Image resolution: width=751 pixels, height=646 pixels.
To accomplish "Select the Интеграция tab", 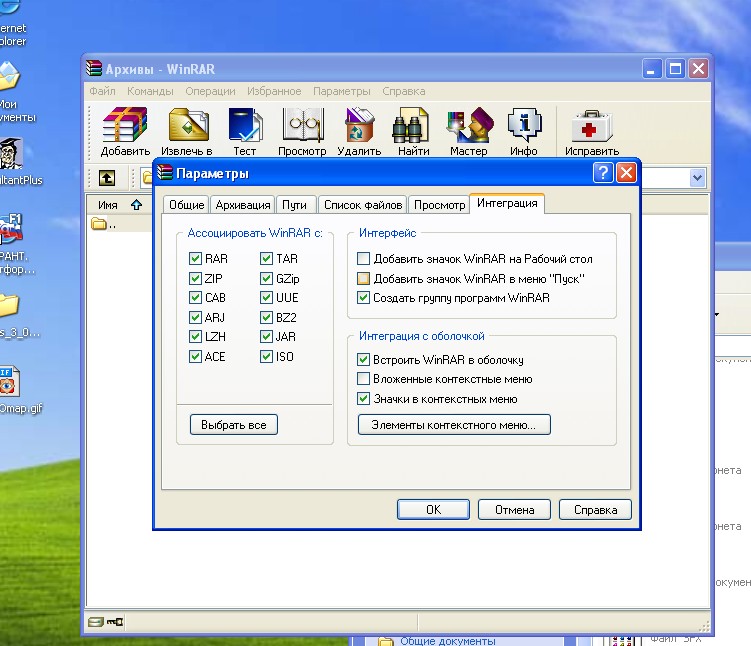I will 507,203.
